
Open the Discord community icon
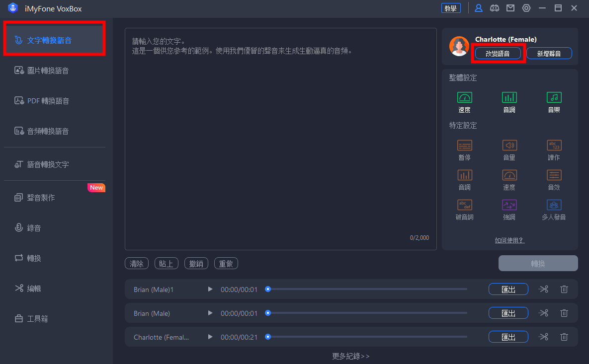(495, 8)
